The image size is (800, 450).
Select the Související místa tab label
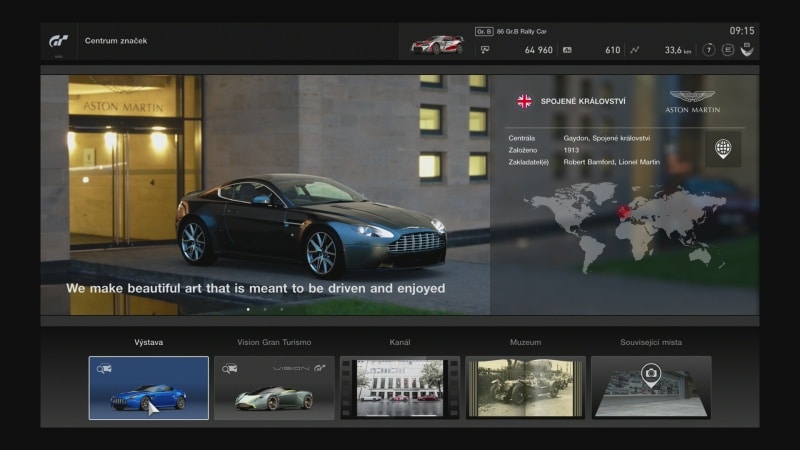pos(651,342)
